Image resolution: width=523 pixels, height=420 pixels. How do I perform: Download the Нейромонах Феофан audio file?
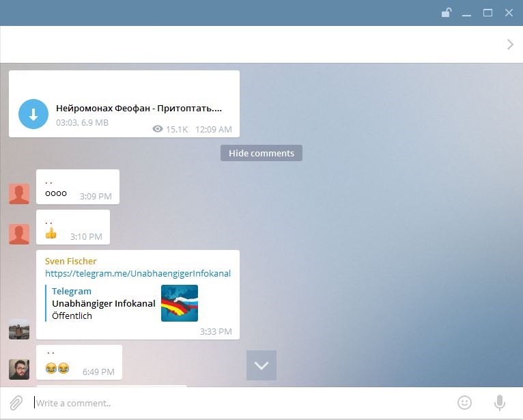33,114
